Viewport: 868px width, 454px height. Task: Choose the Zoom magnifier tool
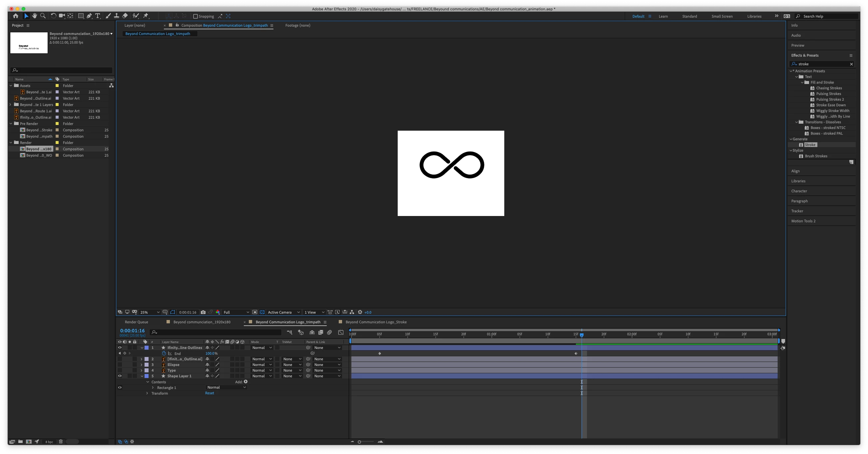click(43, 16)
